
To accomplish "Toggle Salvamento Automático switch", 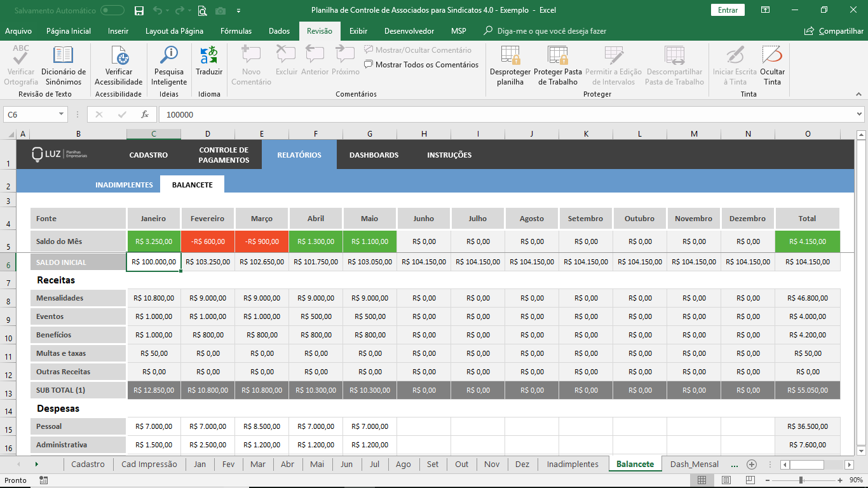I will (112, 10).
